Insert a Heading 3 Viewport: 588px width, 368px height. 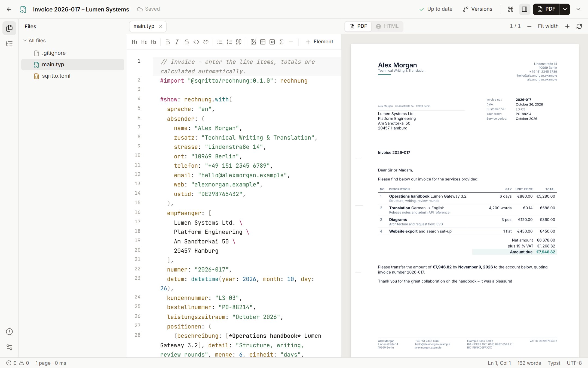click(x=154, y=42)
